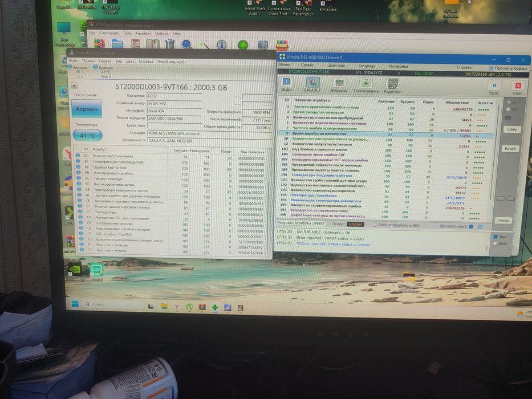Toggle the IBM super smart checkbox
The width and height of the screenshot is (532, 399).
471,226
